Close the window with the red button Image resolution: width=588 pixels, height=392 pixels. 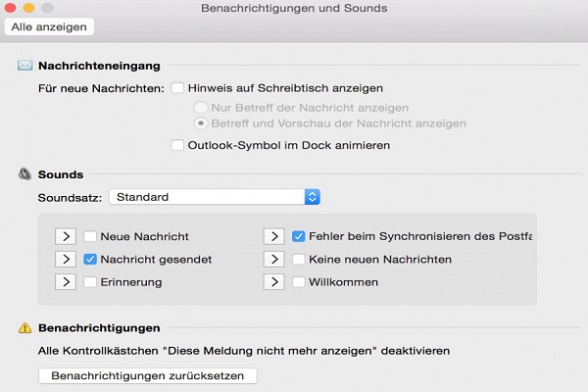coord(10,8)
